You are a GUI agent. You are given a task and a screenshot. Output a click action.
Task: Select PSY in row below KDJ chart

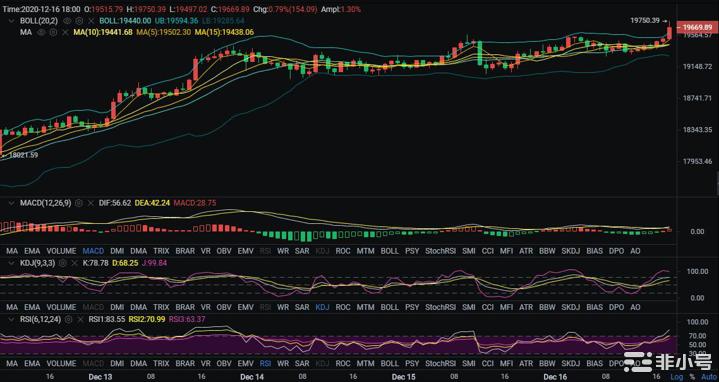(x=412, y=307)
